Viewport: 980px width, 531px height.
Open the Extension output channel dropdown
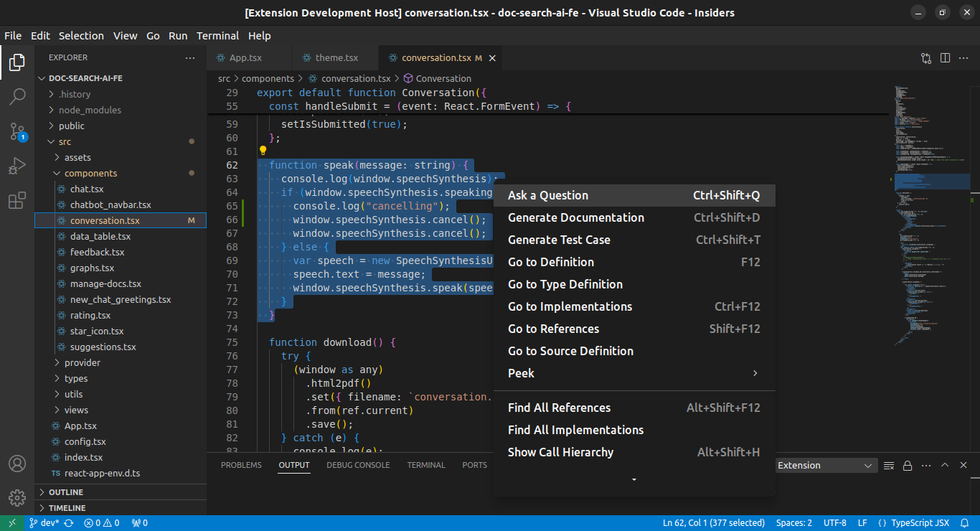[826, 466]
